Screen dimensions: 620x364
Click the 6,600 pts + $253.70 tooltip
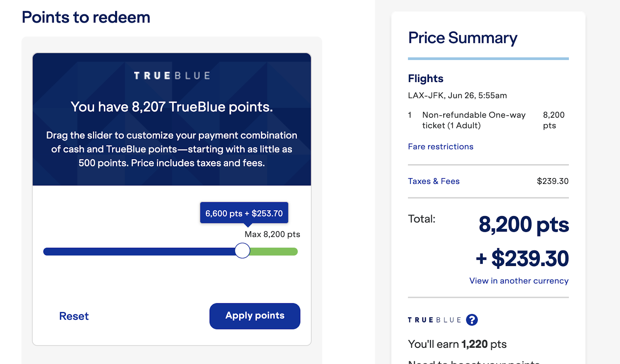(244, 213)
